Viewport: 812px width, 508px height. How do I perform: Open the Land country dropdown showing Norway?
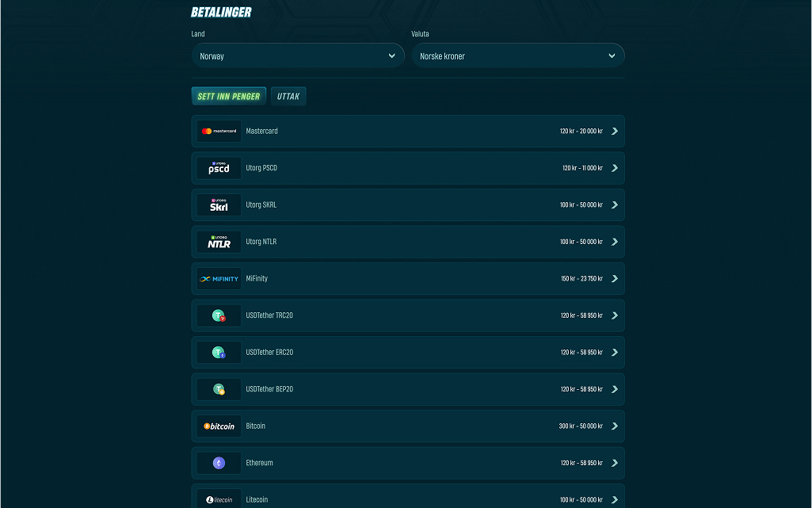pos(298,56)
